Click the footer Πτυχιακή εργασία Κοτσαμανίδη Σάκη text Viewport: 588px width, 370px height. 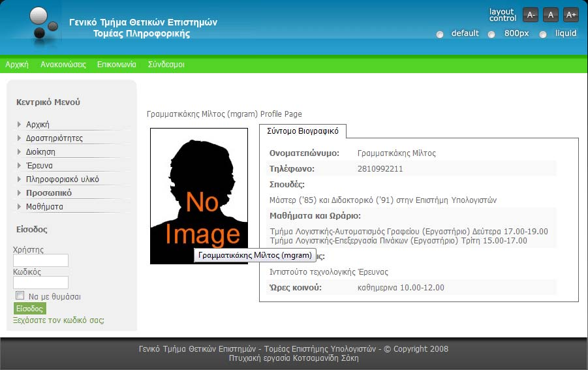(294, 358)
